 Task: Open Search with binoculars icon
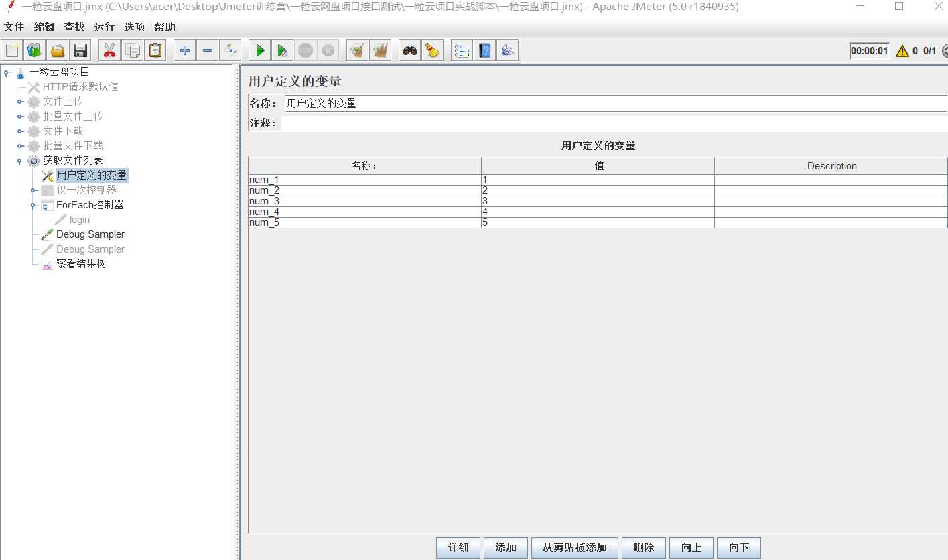pyautogui.click(x=410, y=50)
